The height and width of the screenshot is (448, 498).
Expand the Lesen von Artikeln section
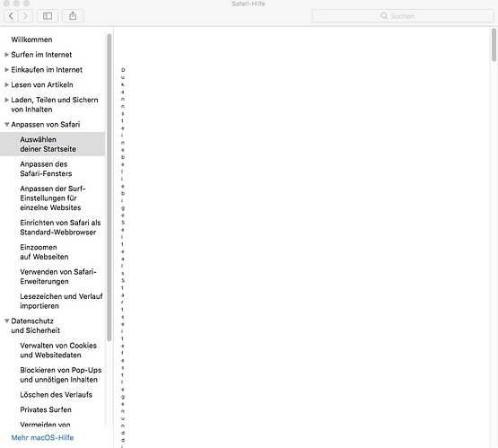pos(6,84)
